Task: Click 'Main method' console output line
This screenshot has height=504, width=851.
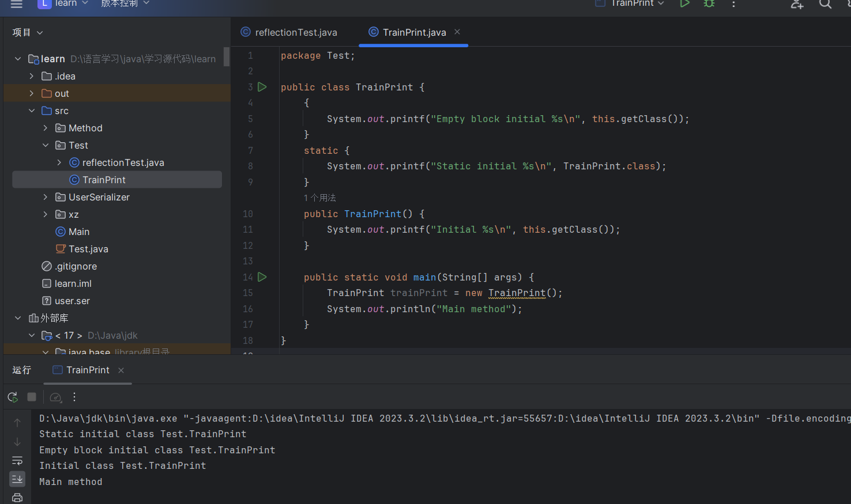Action: tap(71, 482)
